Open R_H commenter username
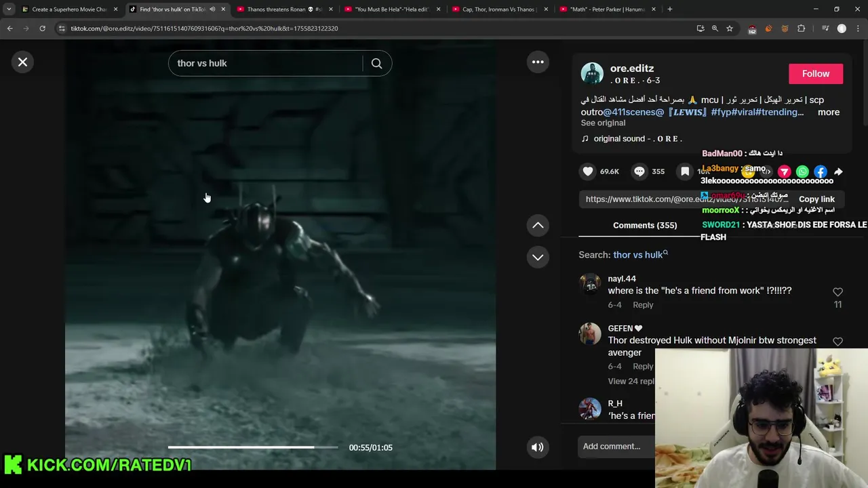Image resolution: width=868 pixels, height=488 pixels. [615, 403]
